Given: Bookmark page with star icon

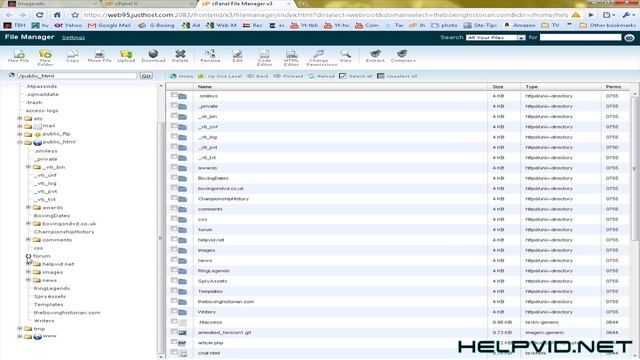Looking at the screenshot, I should tap(75, 15).
